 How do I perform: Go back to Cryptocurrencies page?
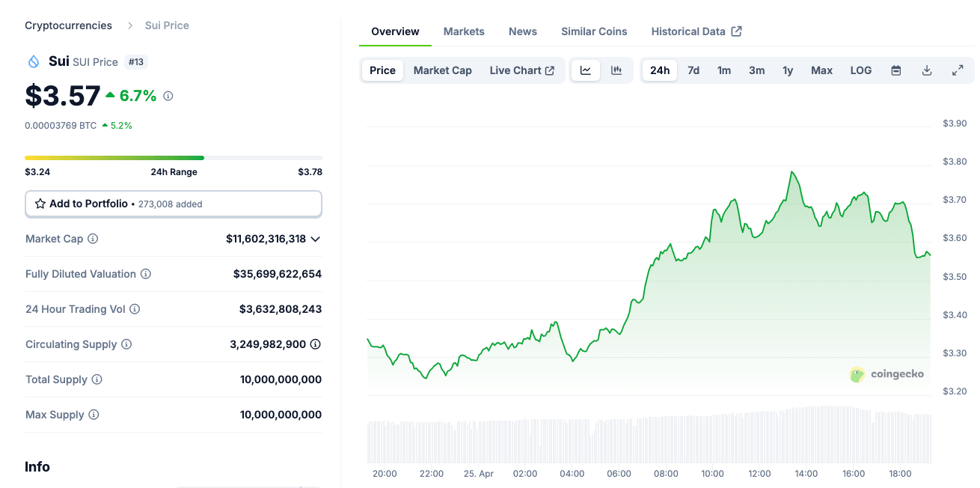pyautogui.click(x=68, y=25)
